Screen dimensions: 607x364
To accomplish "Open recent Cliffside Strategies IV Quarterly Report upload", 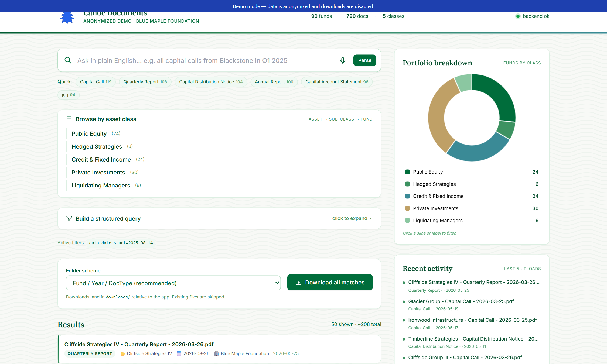I will (x=474, y=282).
